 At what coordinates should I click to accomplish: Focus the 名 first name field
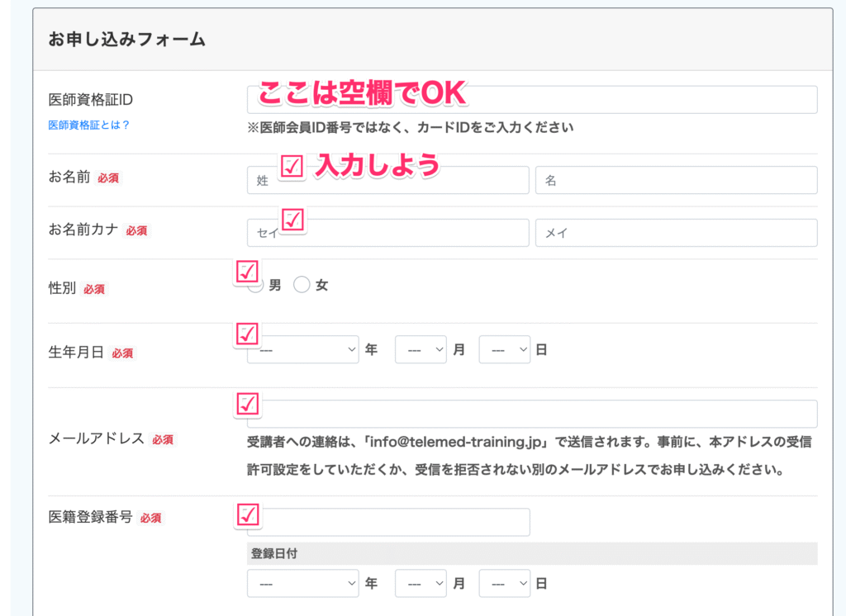coord(676,180)
